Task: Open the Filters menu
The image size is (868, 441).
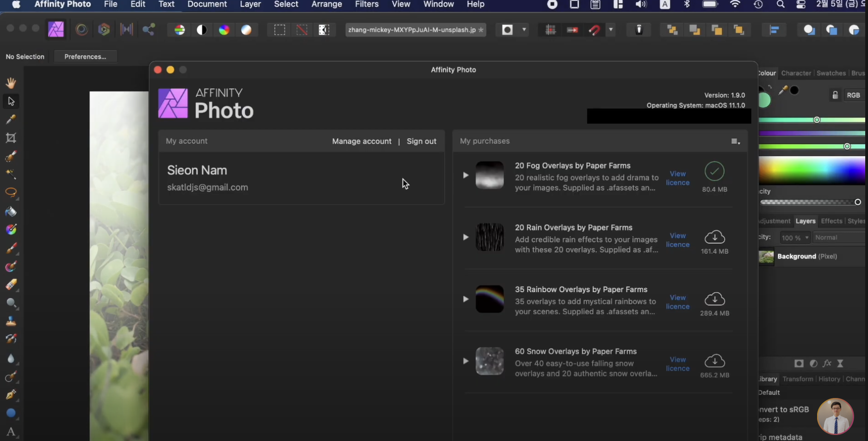Action: [x=367, y=5]
